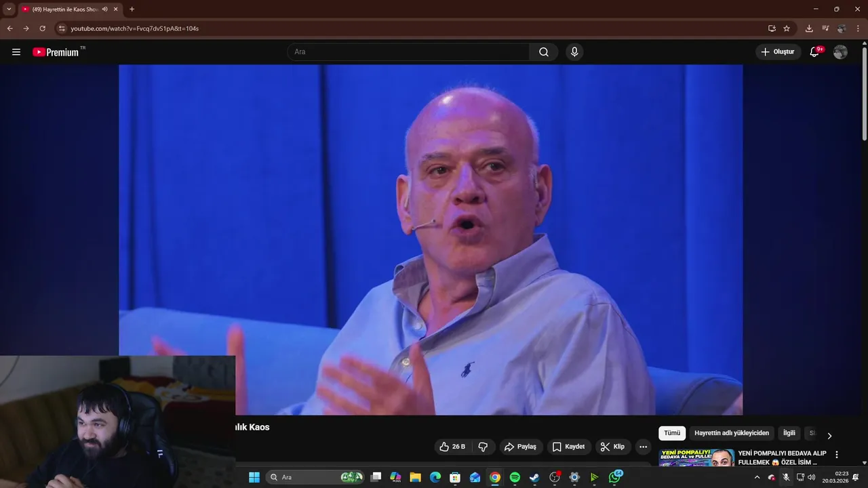
Task: Focus the YouTube Ara search field
Action: tap(408, 52)
